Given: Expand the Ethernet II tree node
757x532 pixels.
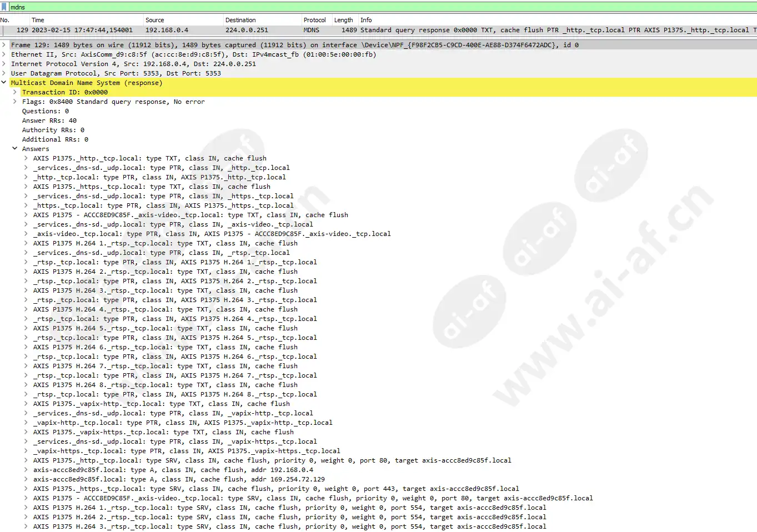Looking at the screenshot, I should coord(4,54).
